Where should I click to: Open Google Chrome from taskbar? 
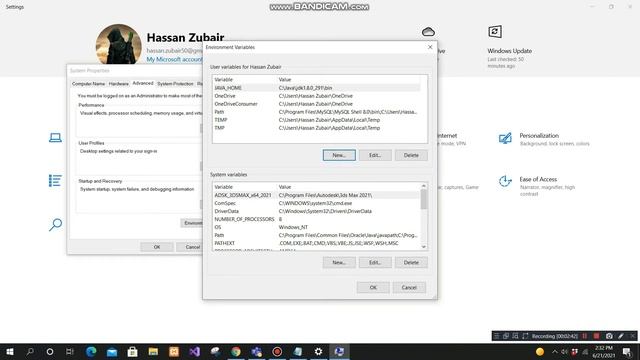[236, 351]
